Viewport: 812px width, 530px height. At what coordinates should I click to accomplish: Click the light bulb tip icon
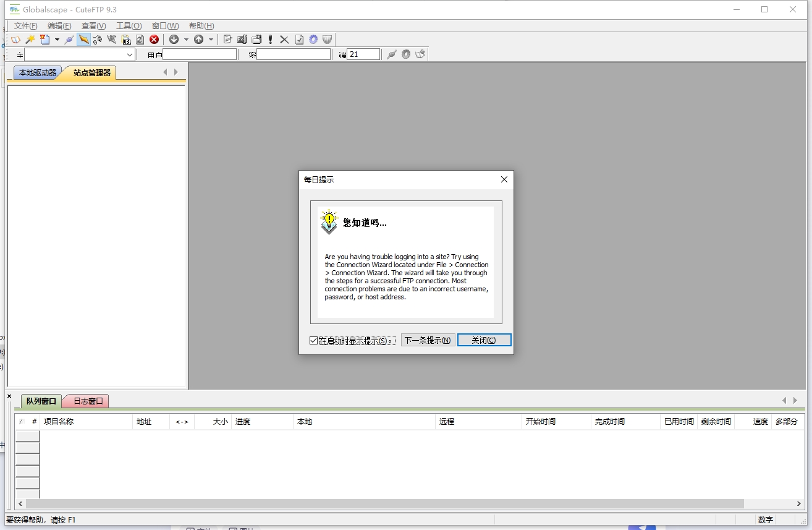click(x=329, y=221)
